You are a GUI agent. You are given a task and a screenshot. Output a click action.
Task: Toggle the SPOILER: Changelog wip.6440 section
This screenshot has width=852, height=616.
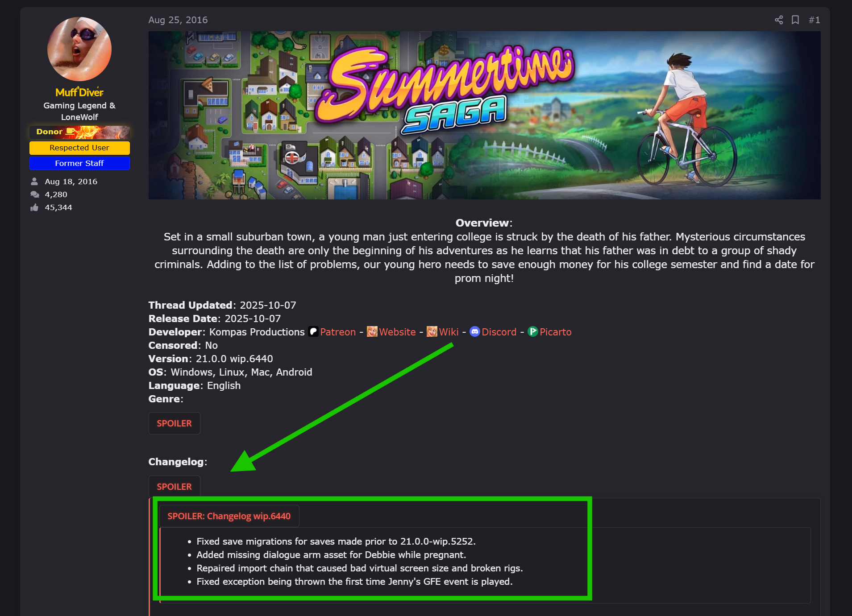229,516
